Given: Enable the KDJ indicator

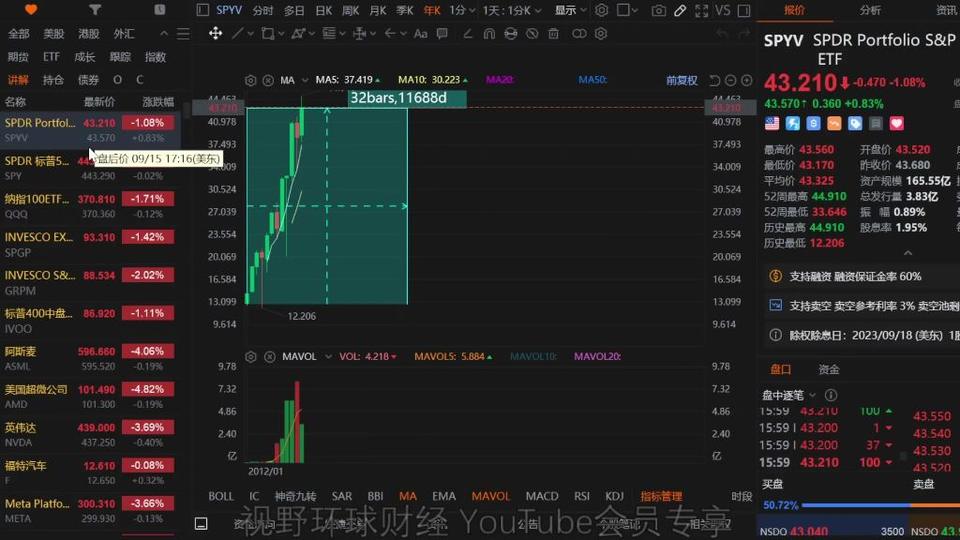Looking at the screenshot, I should pos(614,496).
